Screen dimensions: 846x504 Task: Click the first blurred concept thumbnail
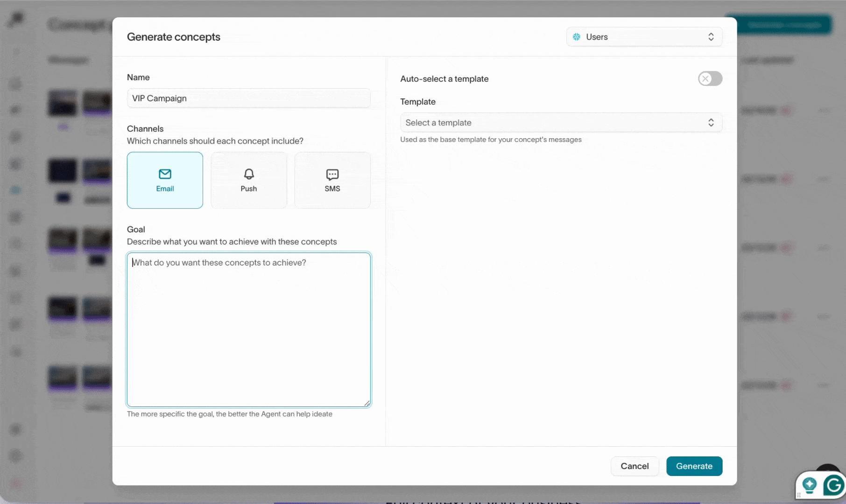point(63,103)
